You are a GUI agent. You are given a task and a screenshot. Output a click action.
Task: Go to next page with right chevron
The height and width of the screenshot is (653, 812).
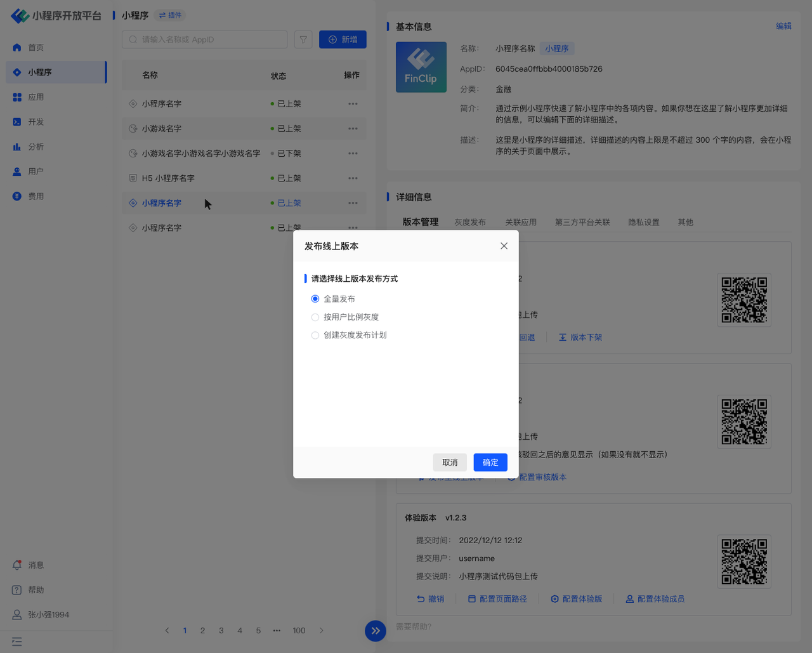[322, 631]
